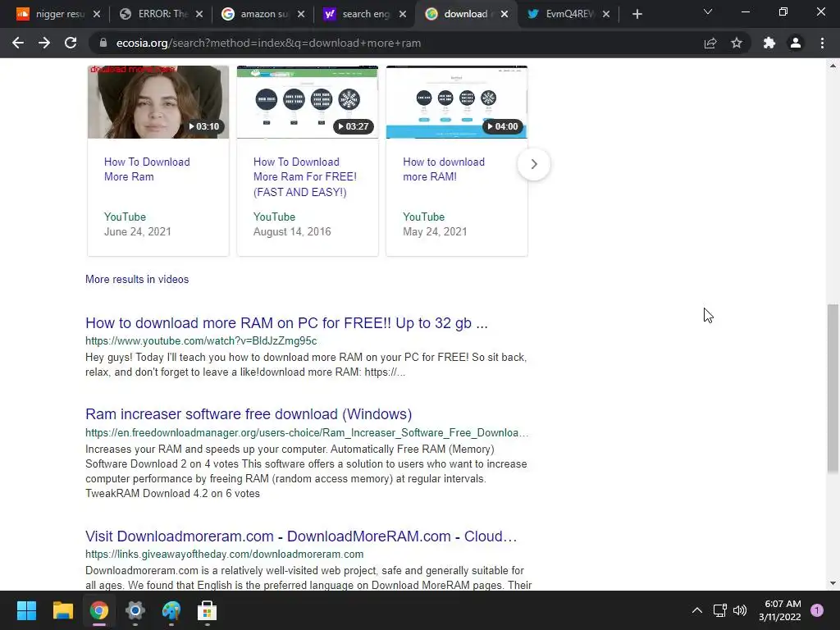840x630 pixels.
Task: Show next videos with carousel arrow
Action: tap(533, 164)
